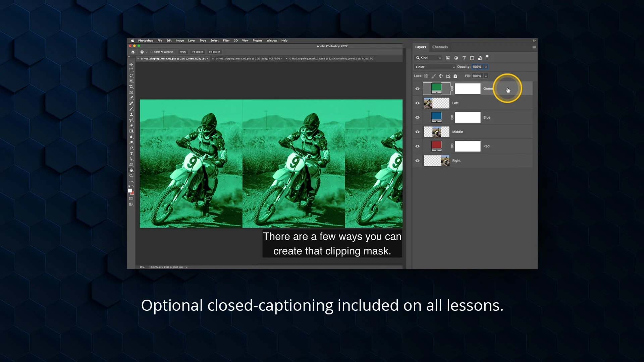Filter layers by smart objects icon
Image resolution: width=644 pixels, height=362 pixels.
coord(480,58)
